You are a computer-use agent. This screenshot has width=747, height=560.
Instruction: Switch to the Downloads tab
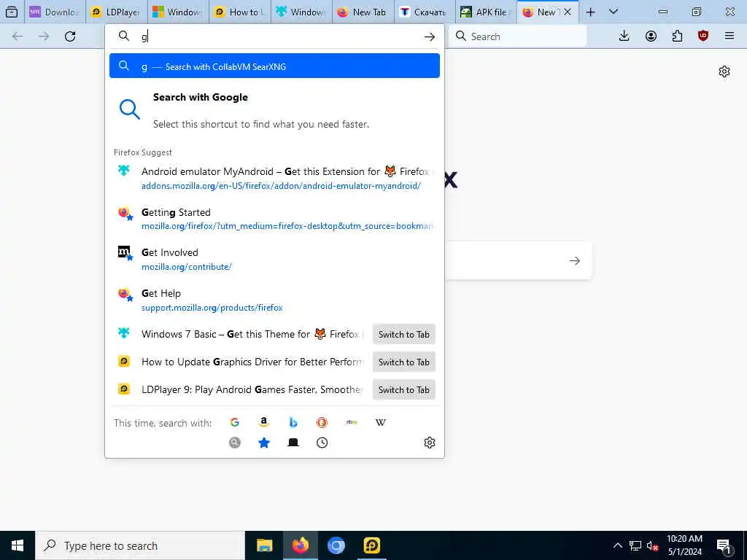[55, 12]
